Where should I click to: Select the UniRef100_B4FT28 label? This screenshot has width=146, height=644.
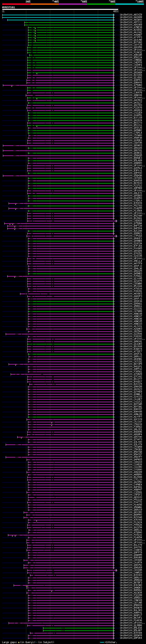[131, 226]
